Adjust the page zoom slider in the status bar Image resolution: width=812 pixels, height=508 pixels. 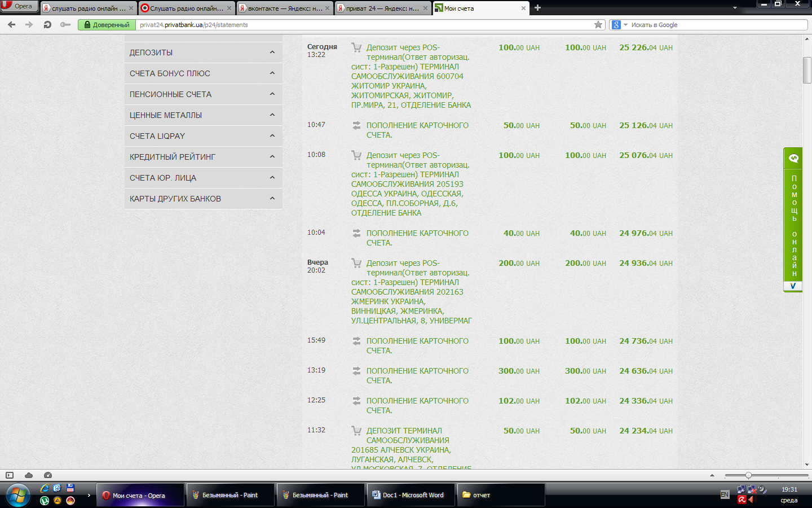[x=748, y=475]
